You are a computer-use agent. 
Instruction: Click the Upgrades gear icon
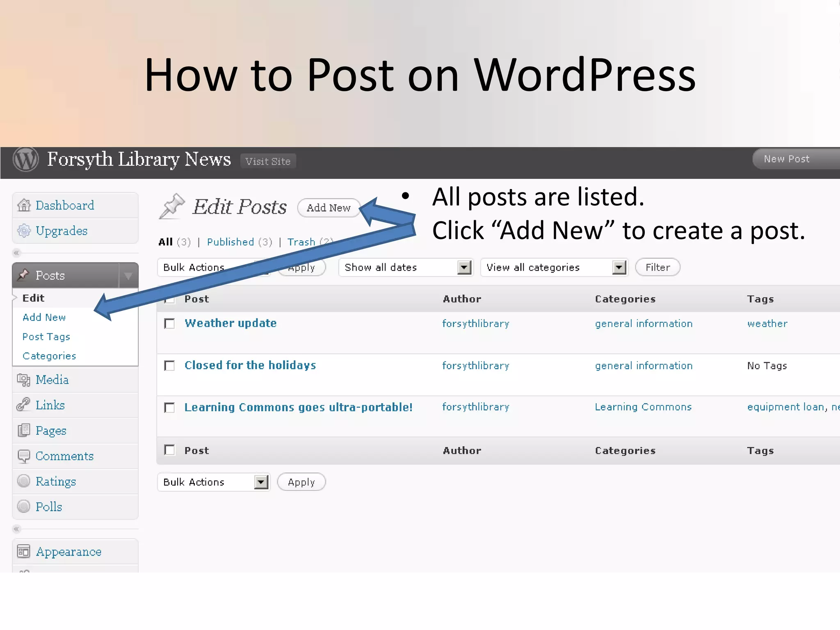[24, 231]
